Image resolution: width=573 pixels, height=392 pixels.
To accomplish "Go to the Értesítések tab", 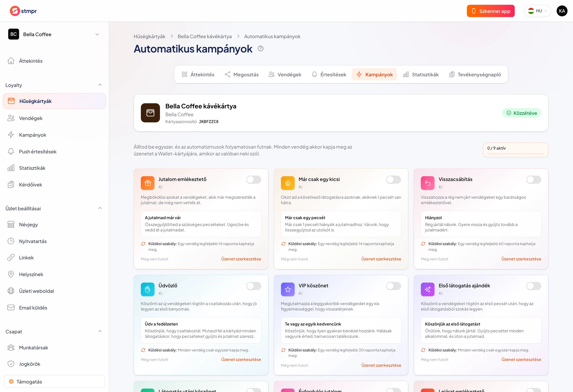I will click(x=329, y=74).
